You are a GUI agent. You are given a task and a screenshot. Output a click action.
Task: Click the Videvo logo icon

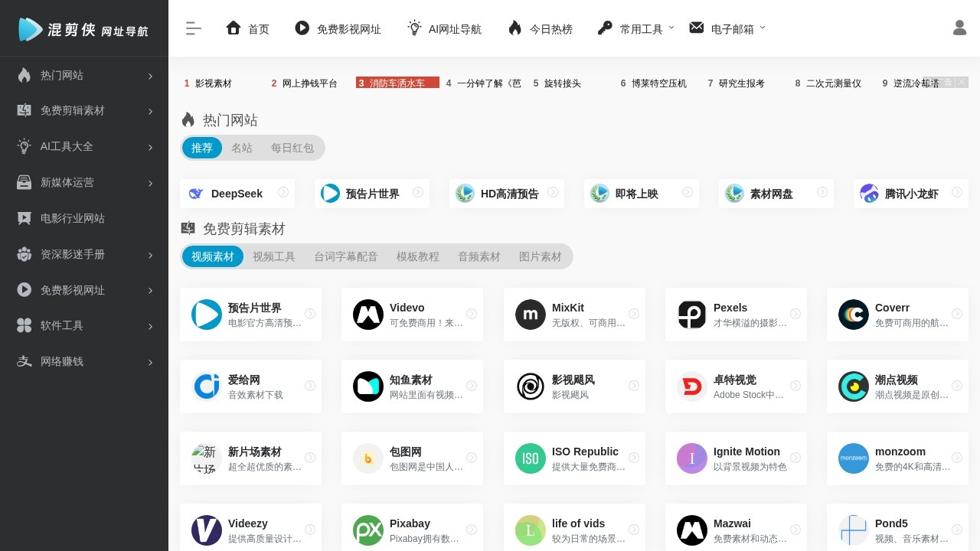click(x=368, y=315)
